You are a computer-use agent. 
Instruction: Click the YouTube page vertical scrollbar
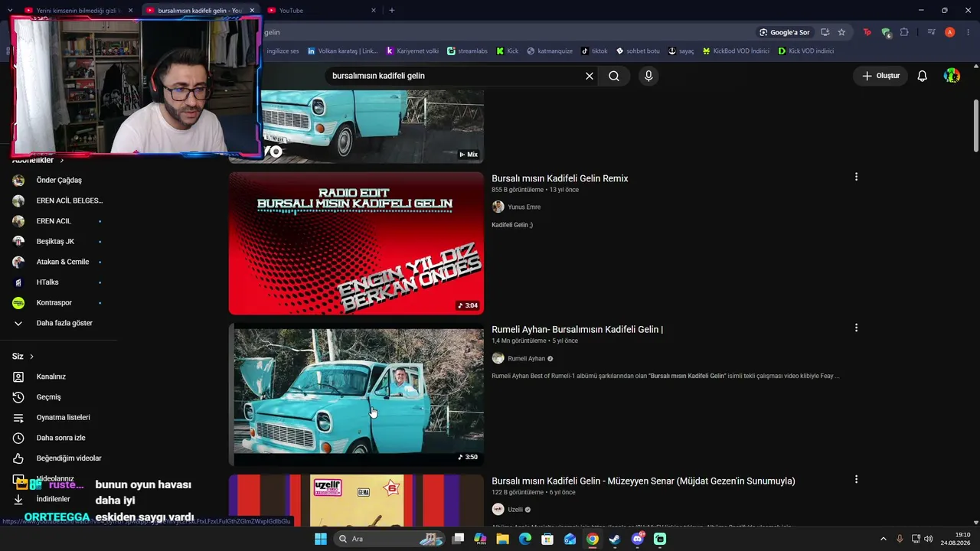pyautogui.click(x=976, y=126)
